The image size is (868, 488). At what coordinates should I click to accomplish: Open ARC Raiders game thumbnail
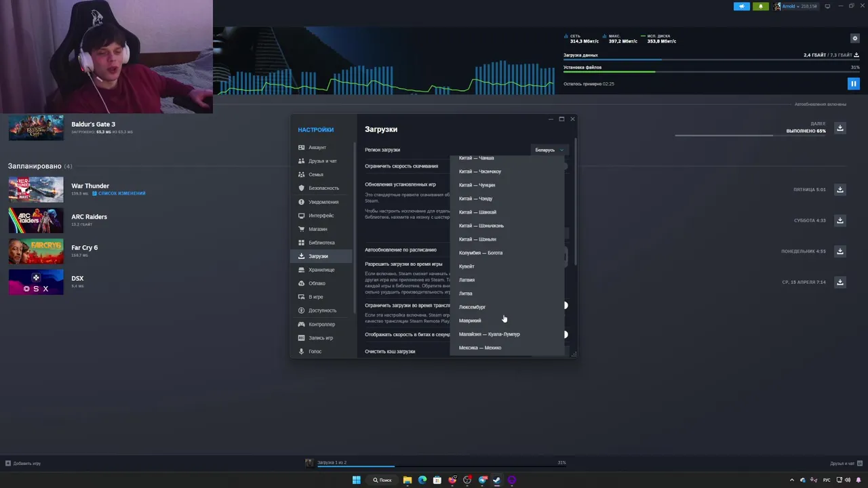click(36, 220)
